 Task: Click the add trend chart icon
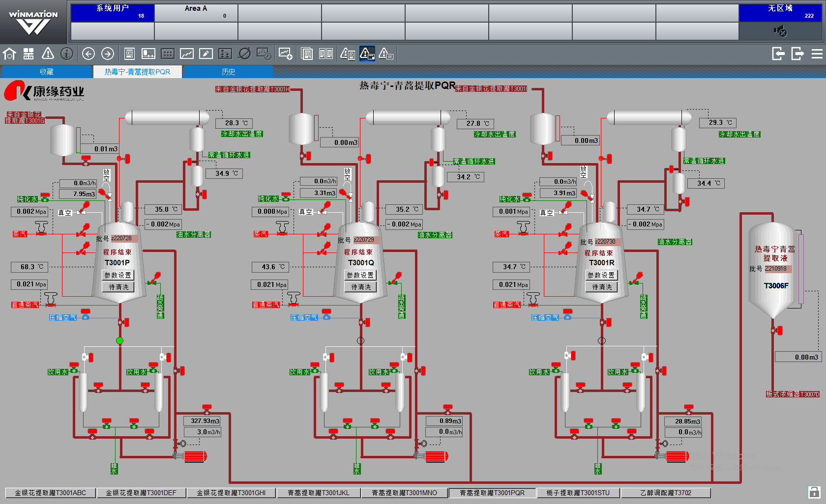[x=285, y=54]
